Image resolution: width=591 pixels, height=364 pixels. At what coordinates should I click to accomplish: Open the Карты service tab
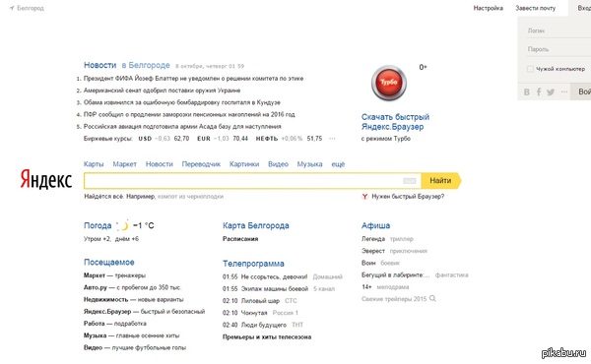point(94,164)
